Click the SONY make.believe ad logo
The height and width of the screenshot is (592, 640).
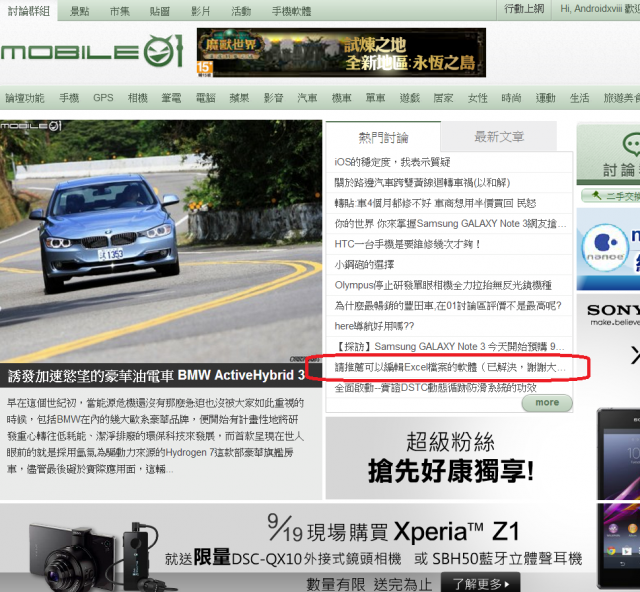pyautogui.click(x=613, y=315)
